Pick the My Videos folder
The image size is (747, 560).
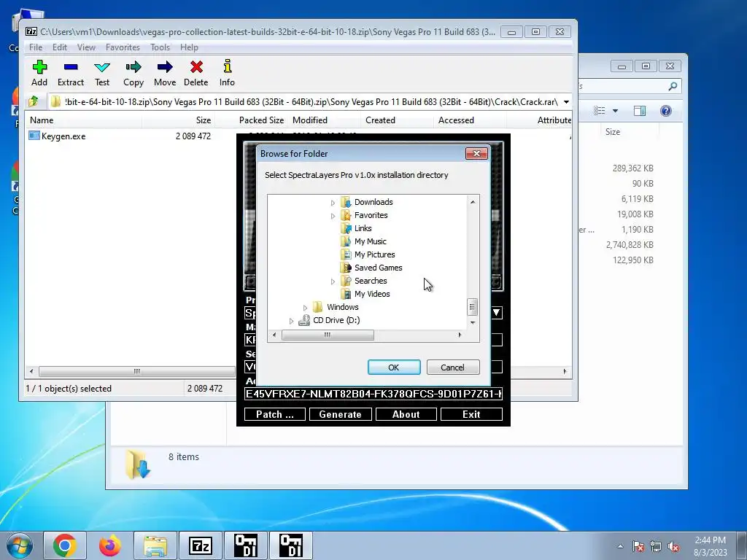[372, 294]
